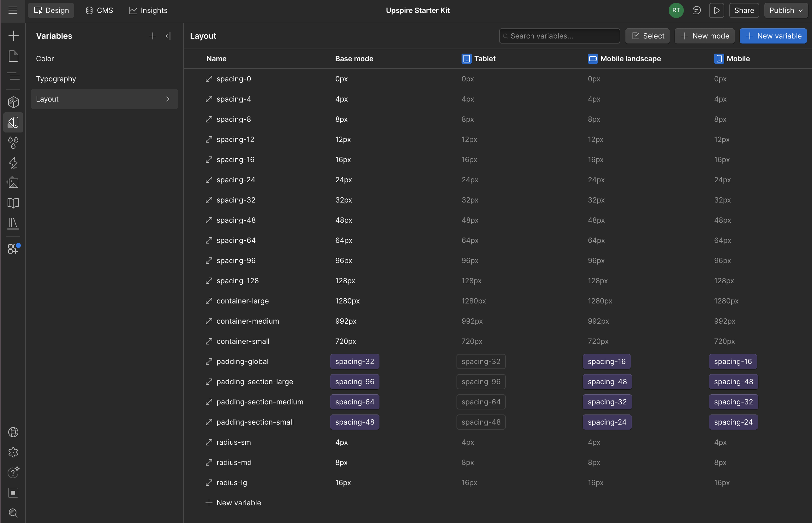Screen dimensions: 812x523
Task: Click the preview play button
Action: (x=716, y=10)
